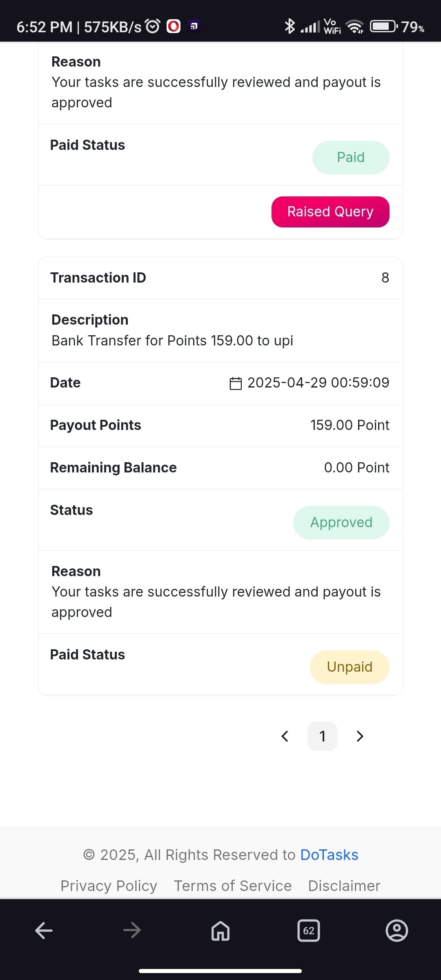Image resolution: width=441 pixels, height=980 pixels.
Task: Go to next page chevron
Action: tap(360, 736)
